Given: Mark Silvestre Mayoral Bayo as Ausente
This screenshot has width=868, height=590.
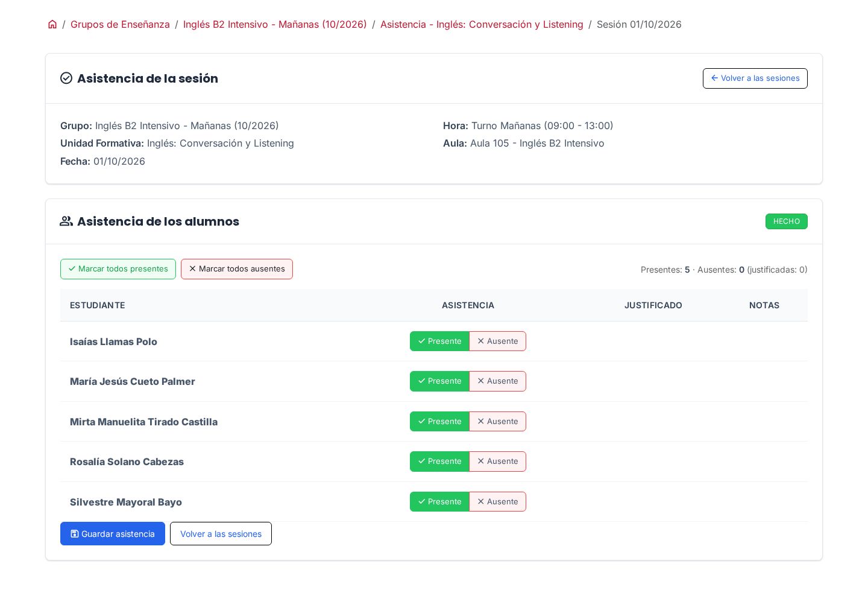Looking at the screenshot, I should coord(497,501).
